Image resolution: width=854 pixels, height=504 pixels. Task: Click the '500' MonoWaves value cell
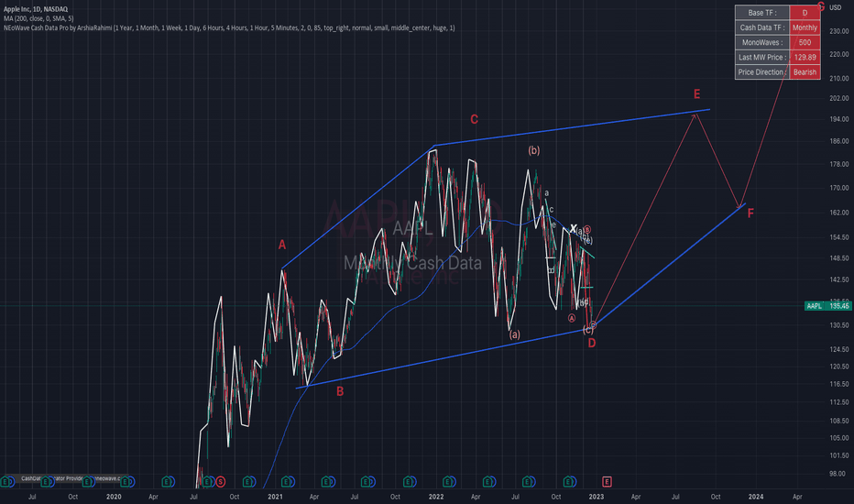tap(805, 42)
